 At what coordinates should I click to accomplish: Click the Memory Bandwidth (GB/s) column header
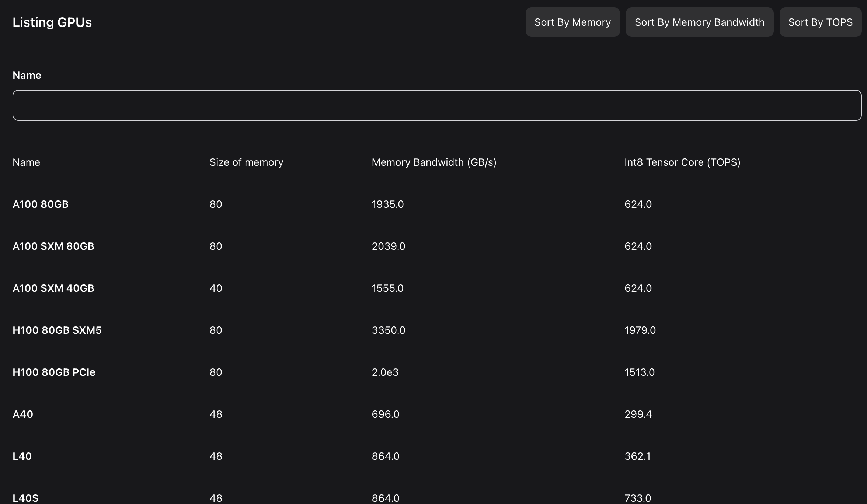(434, 162)
